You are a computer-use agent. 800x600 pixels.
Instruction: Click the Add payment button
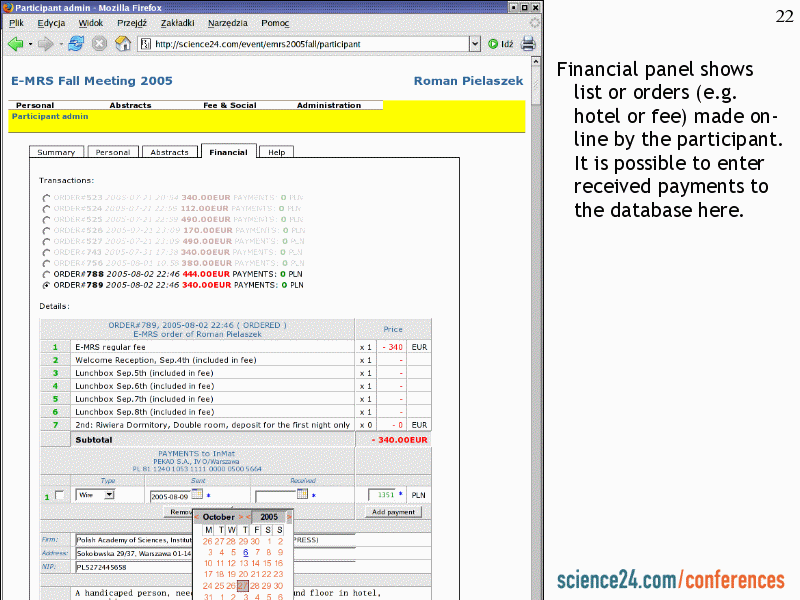[392, 512]
